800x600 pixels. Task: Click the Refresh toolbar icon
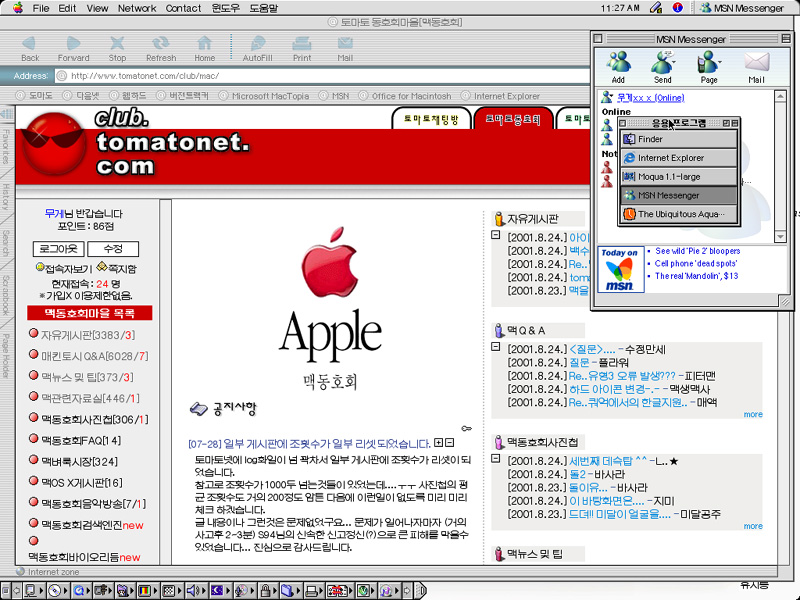tap(160, 46)
